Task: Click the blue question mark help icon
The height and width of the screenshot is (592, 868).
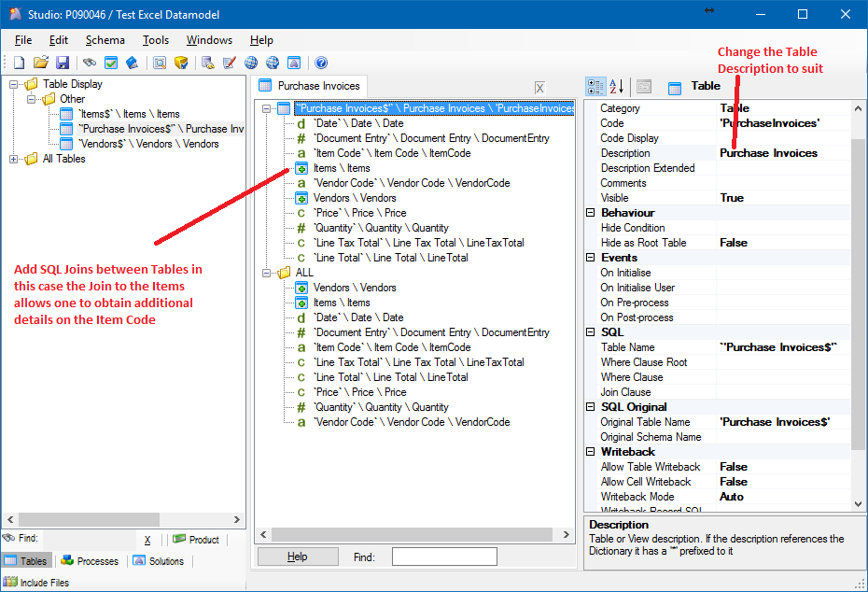Action: pos(321,63)
